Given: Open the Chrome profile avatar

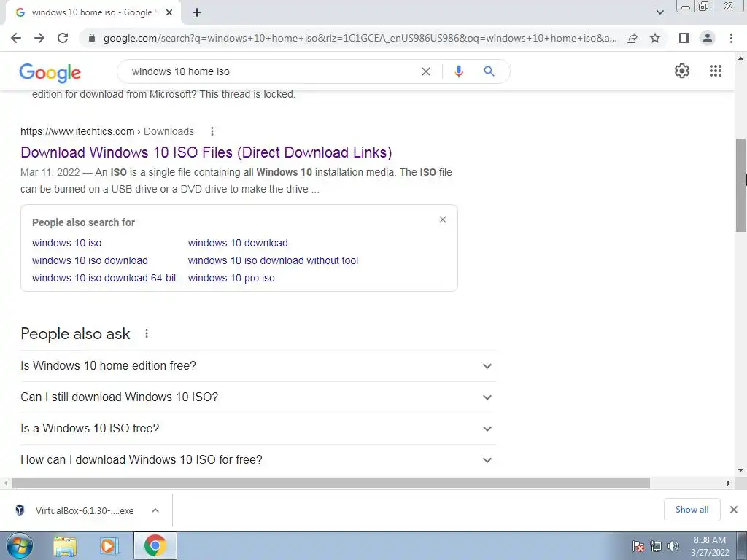Looking at the screenshot, I should (708, 38).
